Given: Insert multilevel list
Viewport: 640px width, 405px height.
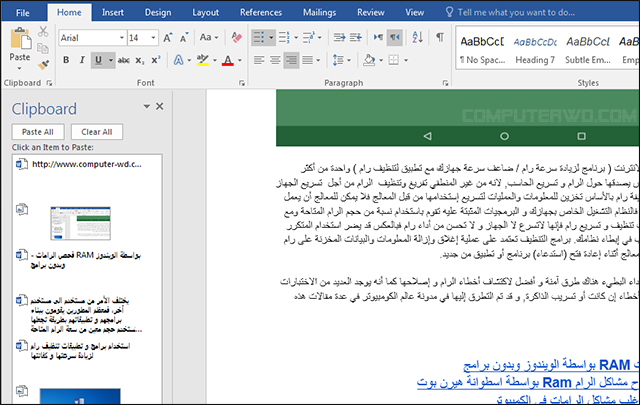Looking at the screenshot, I should pyautogui.click(x=309, y=38).
